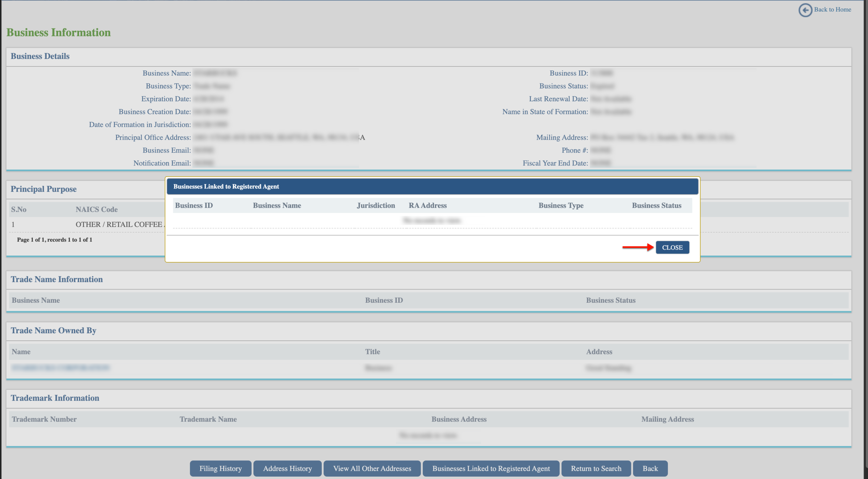Click the Business Name label in Business Details
The image size is (868, 479).
click(x=167, y=73)
